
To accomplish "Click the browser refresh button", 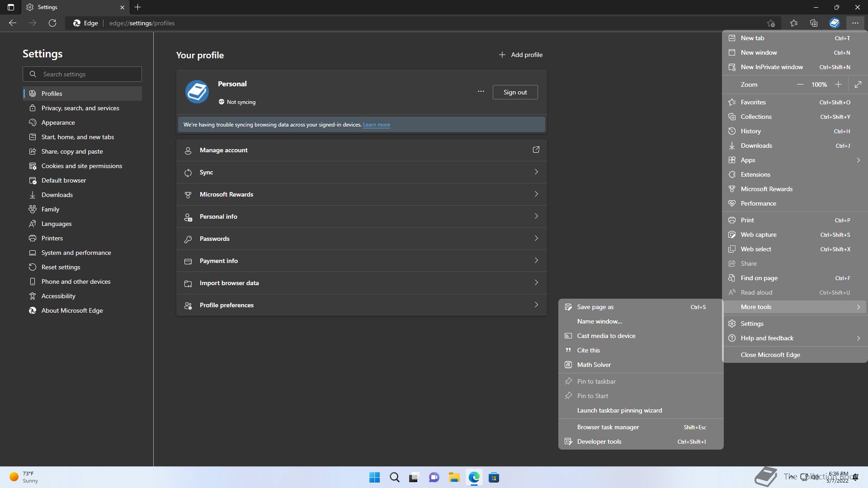I will click(52, 23).
